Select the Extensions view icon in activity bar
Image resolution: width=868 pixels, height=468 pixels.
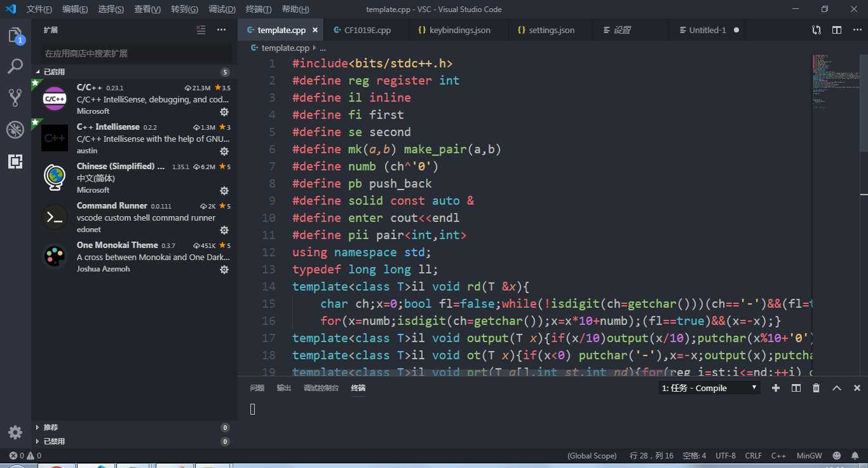click(15, 162)
